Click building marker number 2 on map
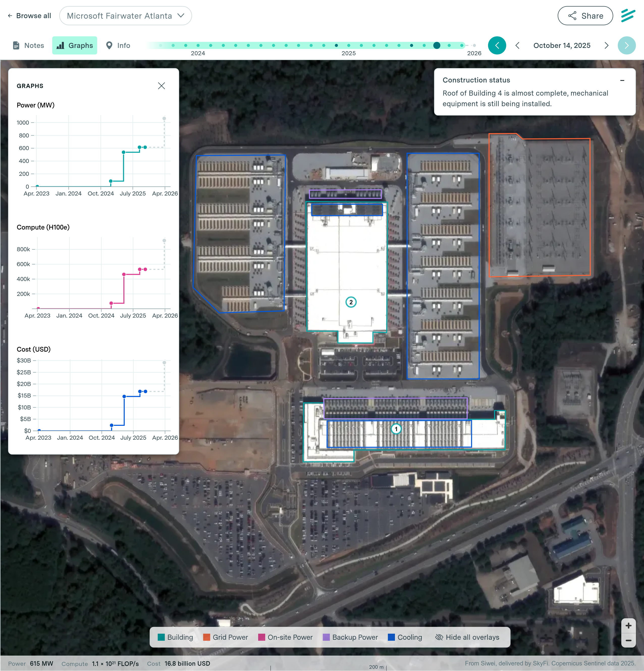The image size is (644, 671). pyautogui.click(x=351, y=302)
